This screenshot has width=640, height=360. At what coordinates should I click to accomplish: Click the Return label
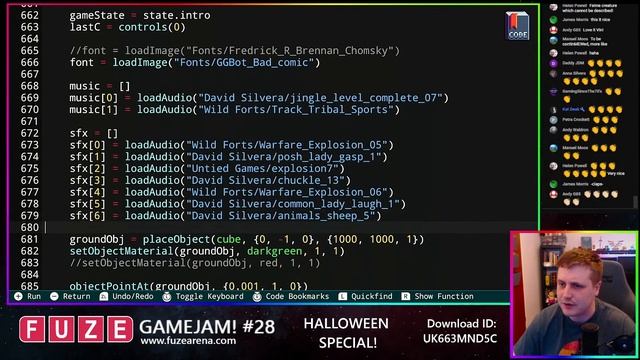(x=76, y=296)
